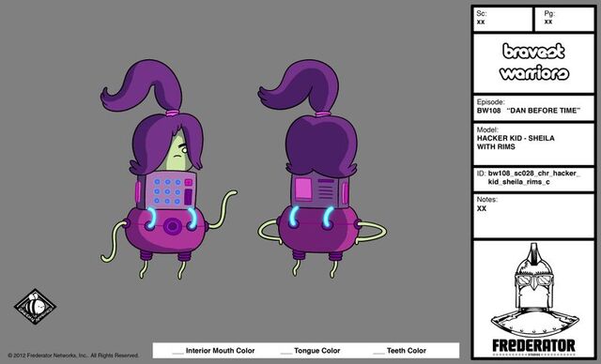Viewport: 601px width, 364px height.
Task: Click the bee diamond logo icon
Action: pyautogui.click(x=36, y=306)
